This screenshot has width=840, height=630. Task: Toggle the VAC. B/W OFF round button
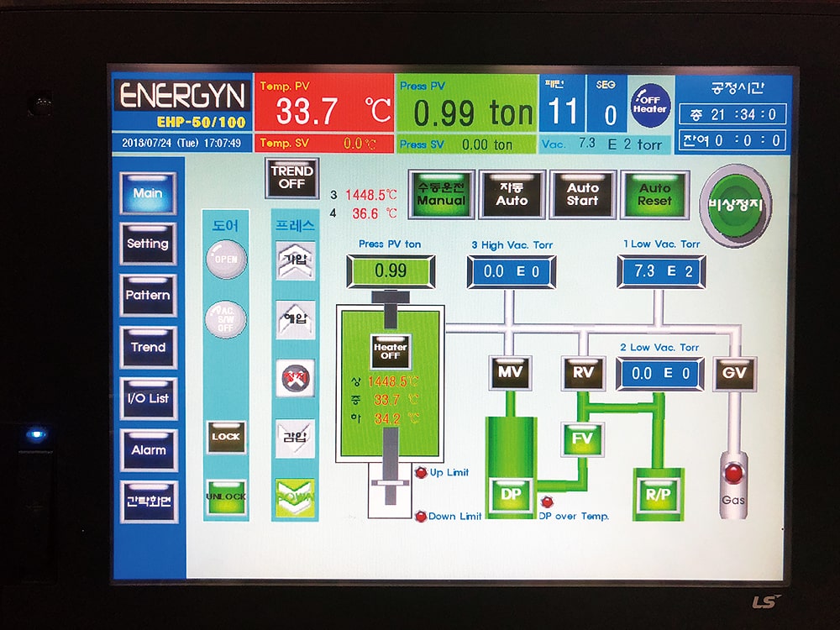226,320
